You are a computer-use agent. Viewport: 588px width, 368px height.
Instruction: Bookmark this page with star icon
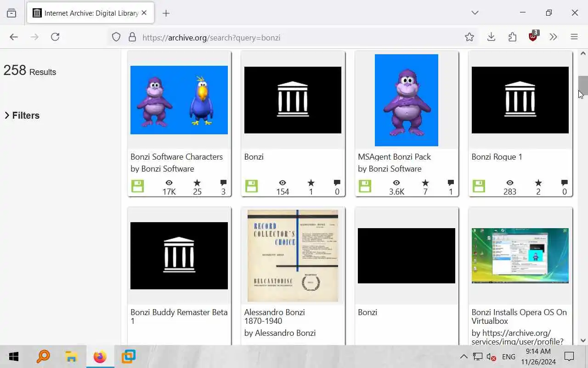click(x=469, y=37)
